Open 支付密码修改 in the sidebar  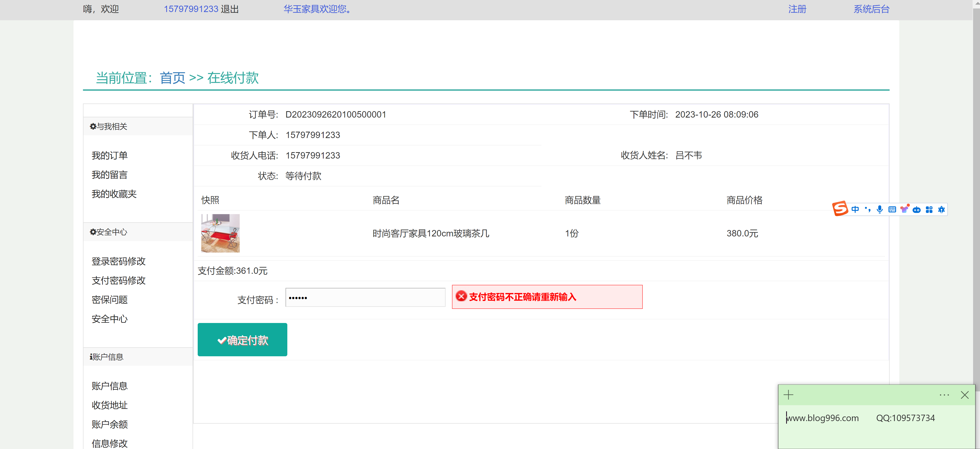(119, 280)
